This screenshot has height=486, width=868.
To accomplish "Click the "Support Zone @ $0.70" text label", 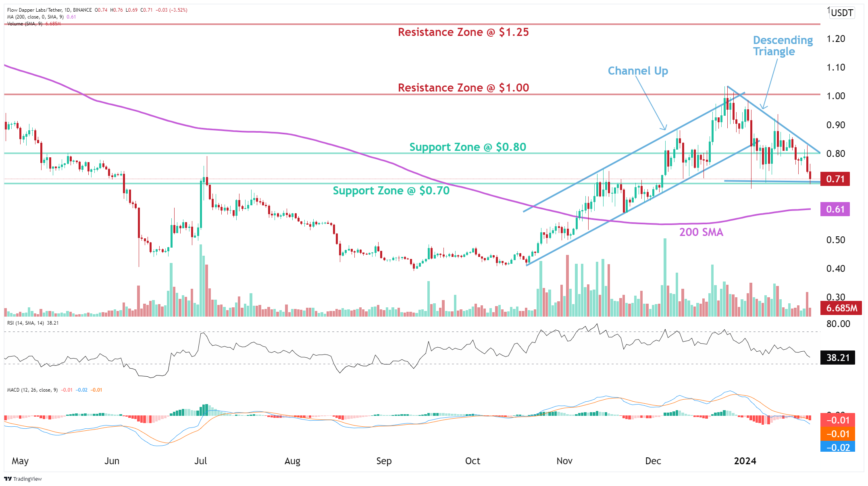I will click(391, 190).
